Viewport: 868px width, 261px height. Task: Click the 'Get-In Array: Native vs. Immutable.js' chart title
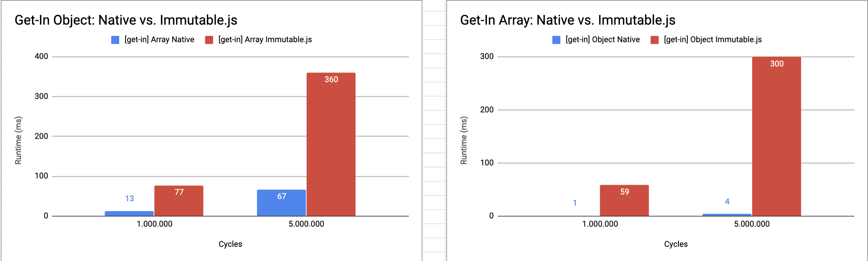pos(568,20)
